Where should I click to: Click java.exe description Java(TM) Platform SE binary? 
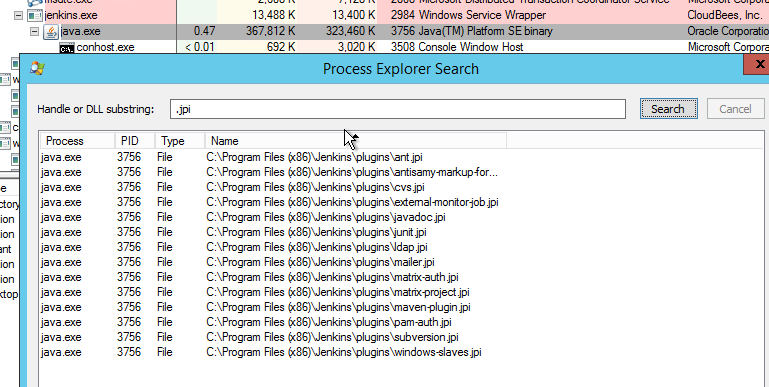click(x=486, y=32)
